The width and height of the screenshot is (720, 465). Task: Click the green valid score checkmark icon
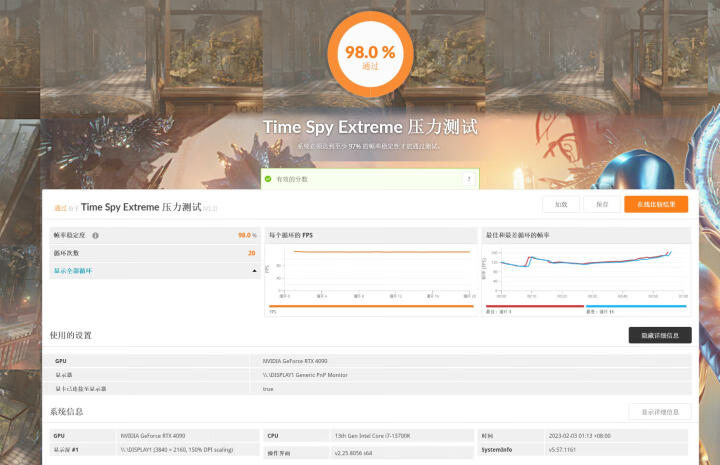tap(268, 179)
